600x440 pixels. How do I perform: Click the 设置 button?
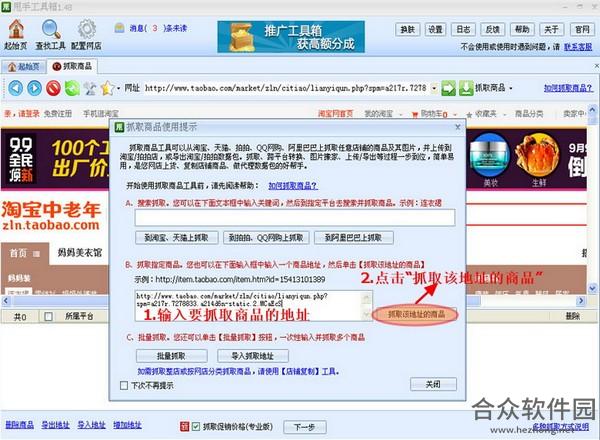pyautogui.click(x=435, y=29)
